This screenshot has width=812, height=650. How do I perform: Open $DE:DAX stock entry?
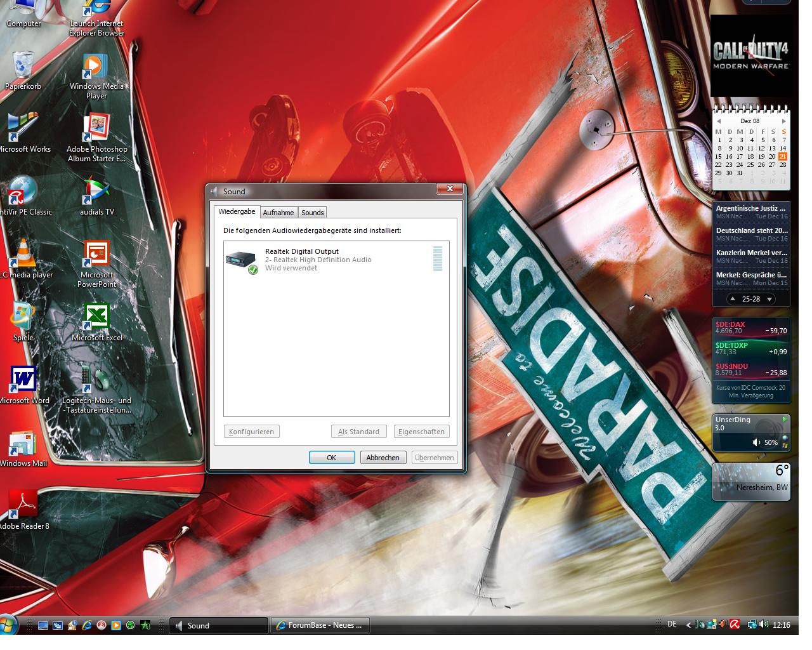click(751, 328)
